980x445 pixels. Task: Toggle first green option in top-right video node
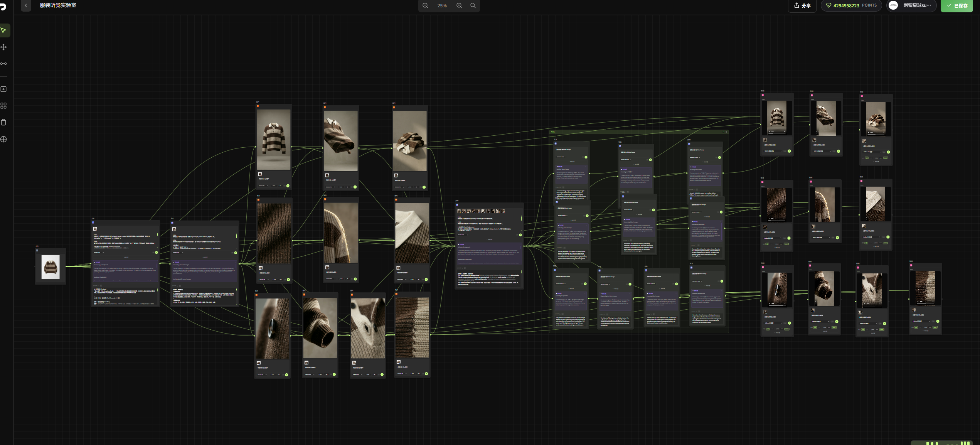pyautogui.click(x=867, y=158)
